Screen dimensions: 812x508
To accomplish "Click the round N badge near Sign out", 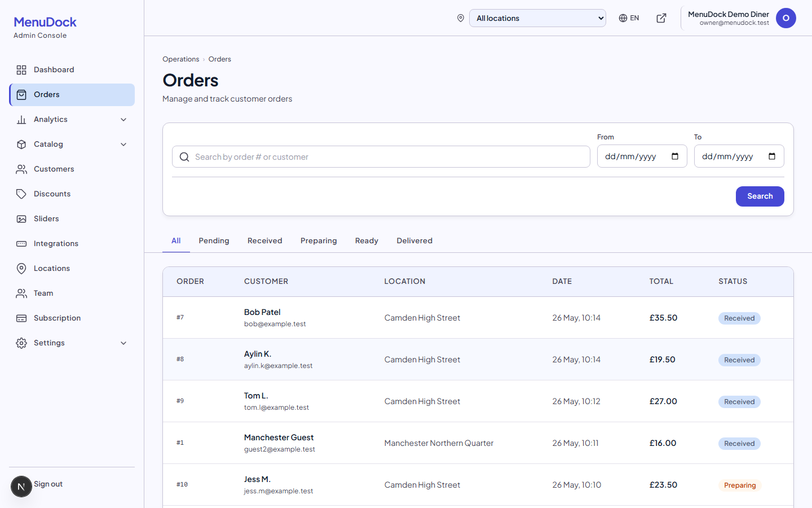I will point(21,487).
